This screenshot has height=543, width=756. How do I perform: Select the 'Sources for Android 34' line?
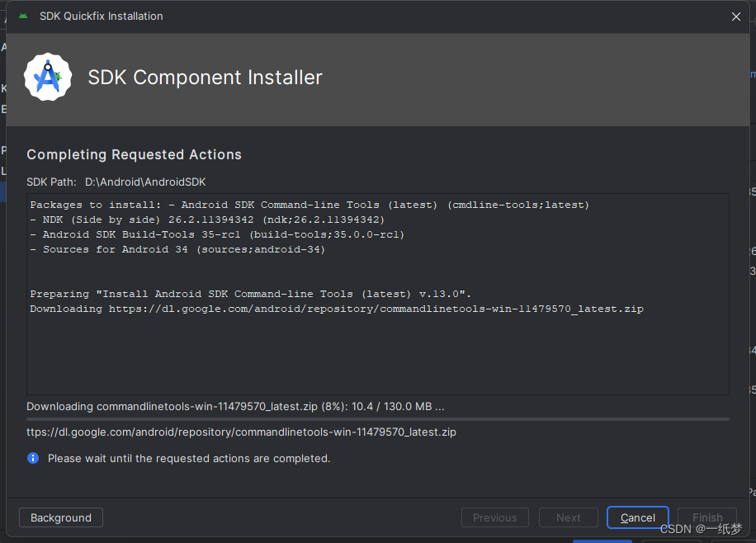tap(177, 250)
